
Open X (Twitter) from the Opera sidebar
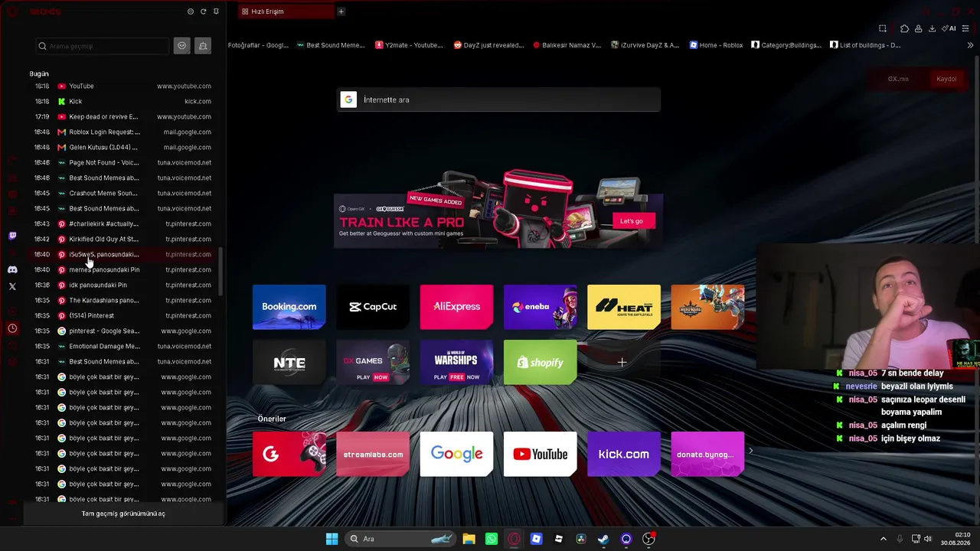[x=12, y=286]
